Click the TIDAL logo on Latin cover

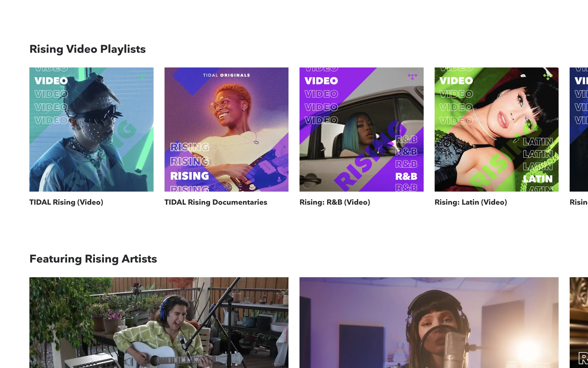coord(548,77)
